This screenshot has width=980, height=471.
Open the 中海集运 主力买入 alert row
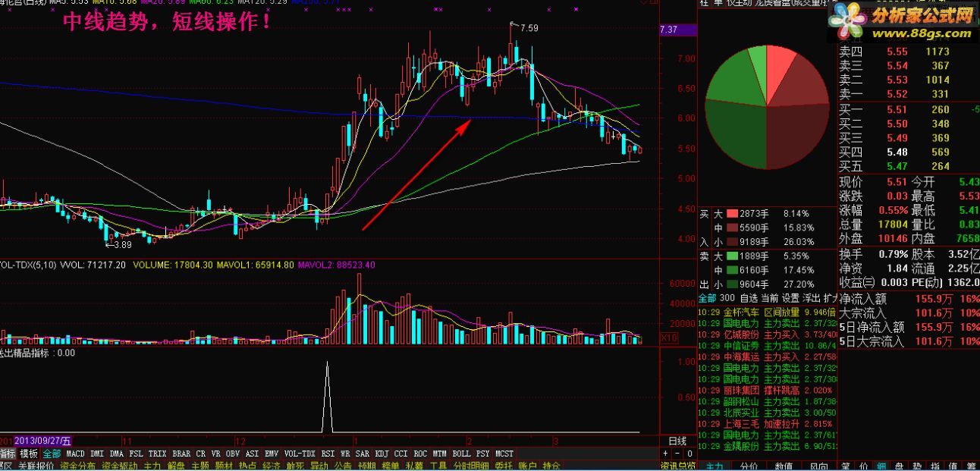click(767, 356)
